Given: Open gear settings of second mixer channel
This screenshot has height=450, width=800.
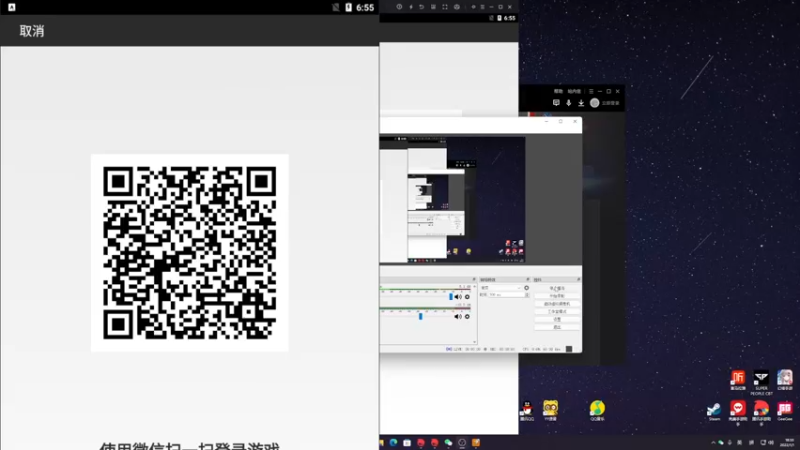Looking at the screenshot, I should coord(467,316).
